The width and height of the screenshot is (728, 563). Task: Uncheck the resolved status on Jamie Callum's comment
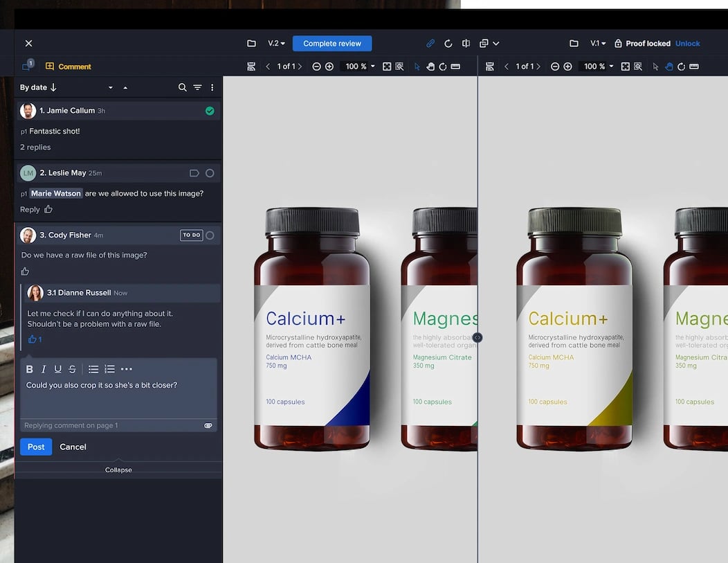tap(210, 111)
